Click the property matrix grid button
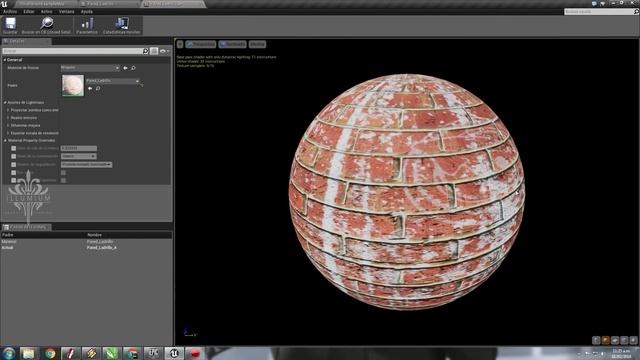640x360 pixels. [x=154, y=51]
